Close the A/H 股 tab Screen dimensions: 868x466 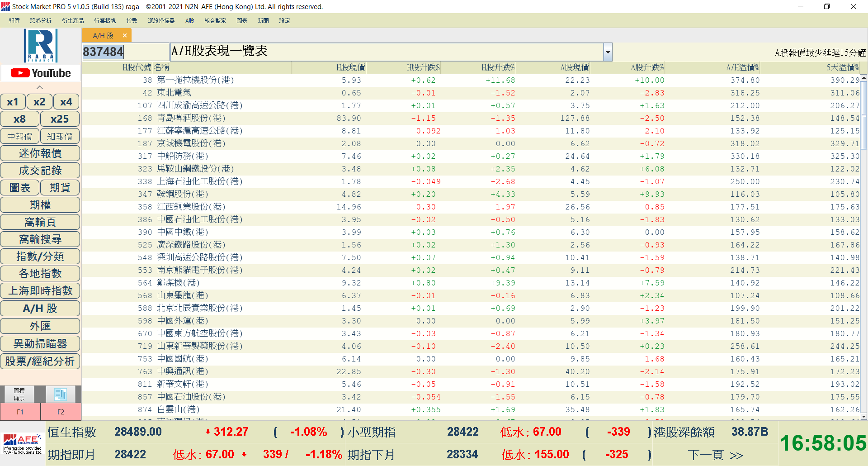click(125, 35)
